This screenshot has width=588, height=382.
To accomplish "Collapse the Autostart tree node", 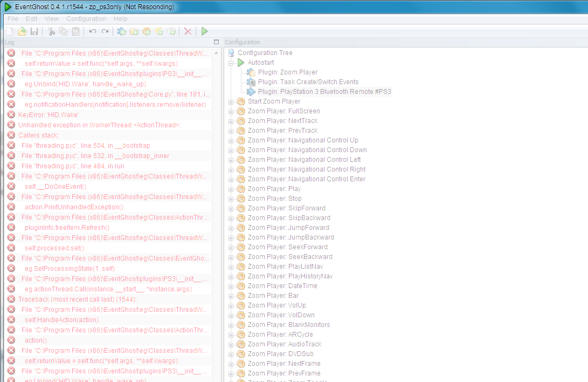I will (231, 63).
